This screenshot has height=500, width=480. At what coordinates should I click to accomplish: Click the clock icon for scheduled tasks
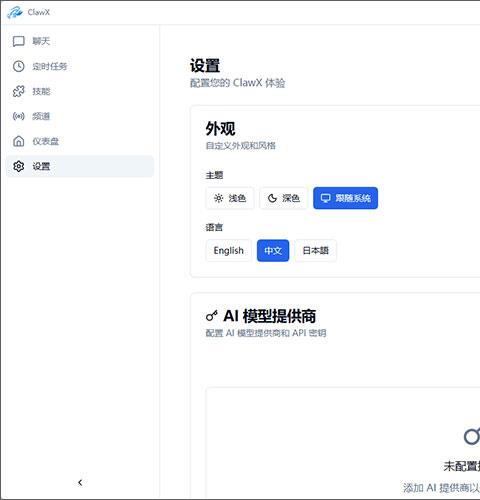pyautogui.click(x=19, y=66)
